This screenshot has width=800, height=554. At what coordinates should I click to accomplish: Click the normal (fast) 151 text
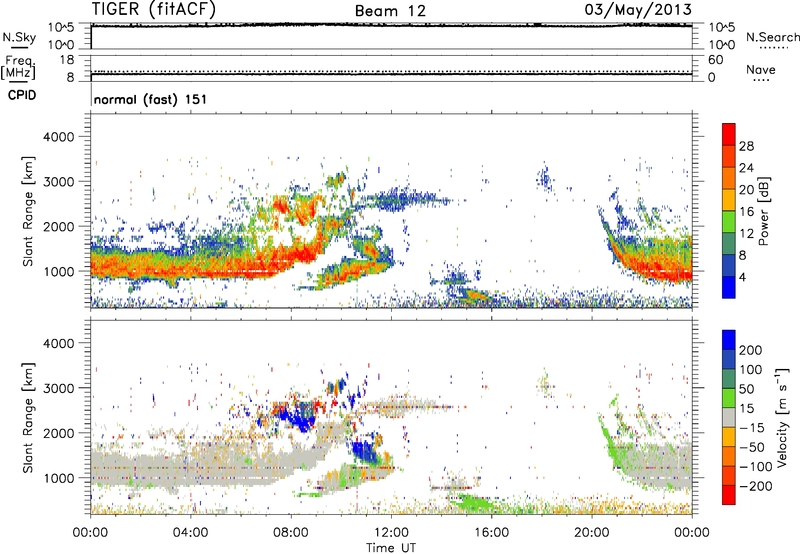point(151,99)
